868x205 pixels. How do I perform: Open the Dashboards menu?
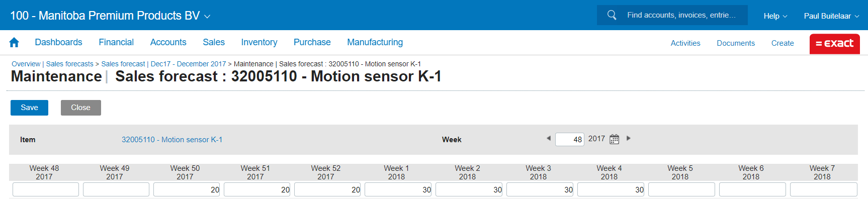click(x=58, y=43)
